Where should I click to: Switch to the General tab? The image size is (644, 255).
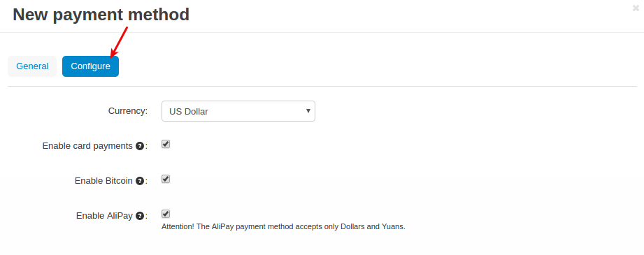click(32, 66)
